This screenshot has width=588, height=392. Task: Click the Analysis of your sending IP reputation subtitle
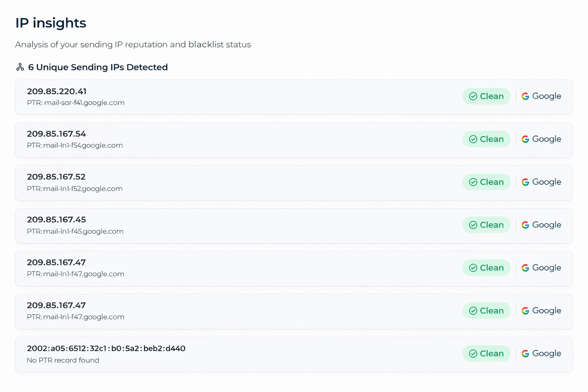tap(133, 44)
